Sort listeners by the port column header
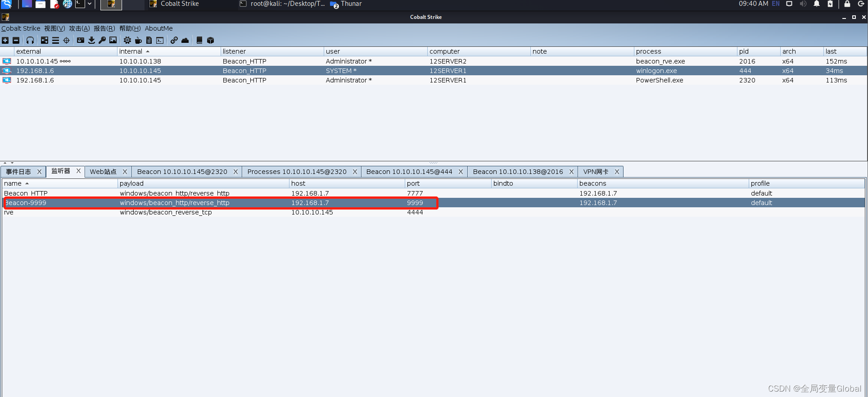 448,183
